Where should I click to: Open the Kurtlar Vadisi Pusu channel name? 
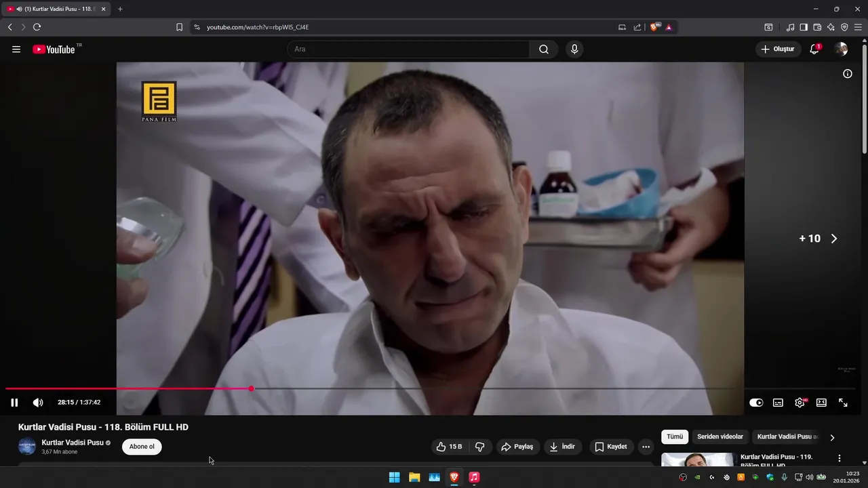73,443
